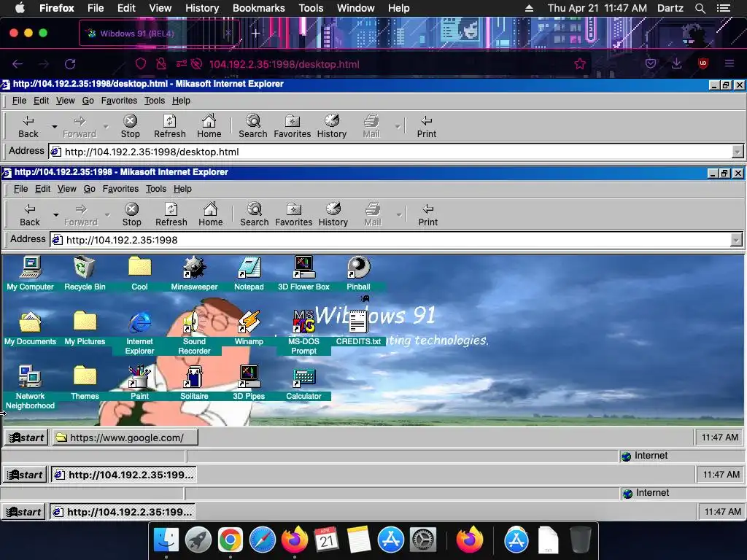Image resolution: width=747 pixels, height=560 pixels.
Task: Expand the Back history arrow, inner Explorer
Action: (55, 215)
